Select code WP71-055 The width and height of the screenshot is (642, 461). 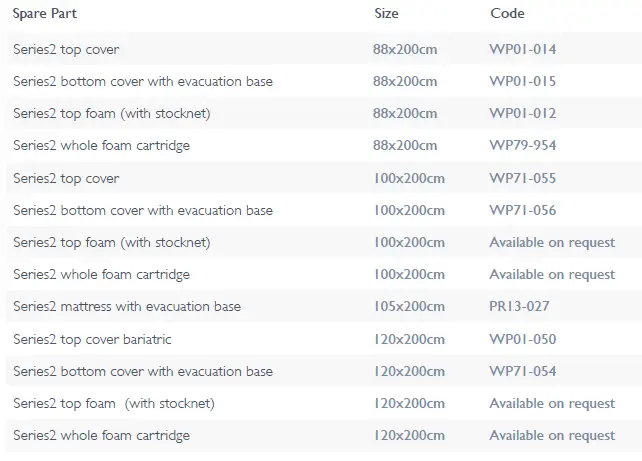(522, 178)
